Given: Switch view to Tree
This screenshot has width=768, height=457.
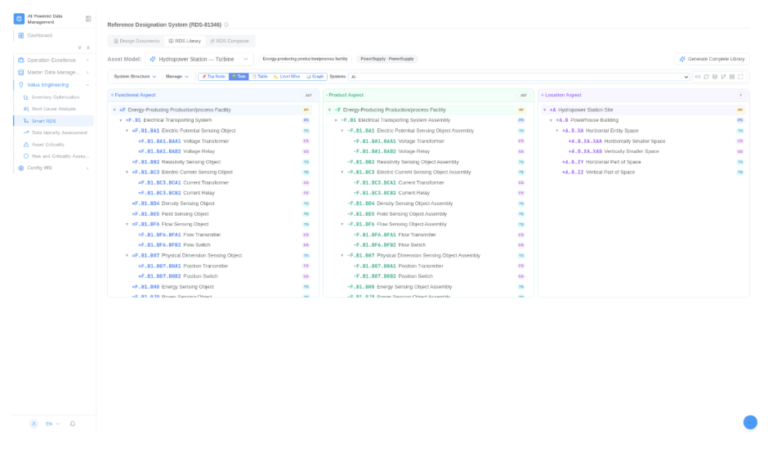Looking at the screenshot, I should [239, 77].
